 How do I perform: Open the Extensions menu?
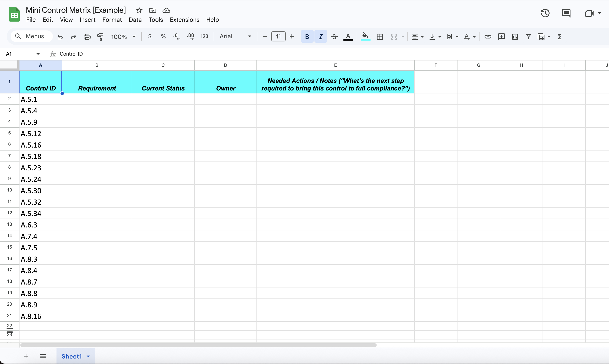pyautogui.click(x=184, y=20)
